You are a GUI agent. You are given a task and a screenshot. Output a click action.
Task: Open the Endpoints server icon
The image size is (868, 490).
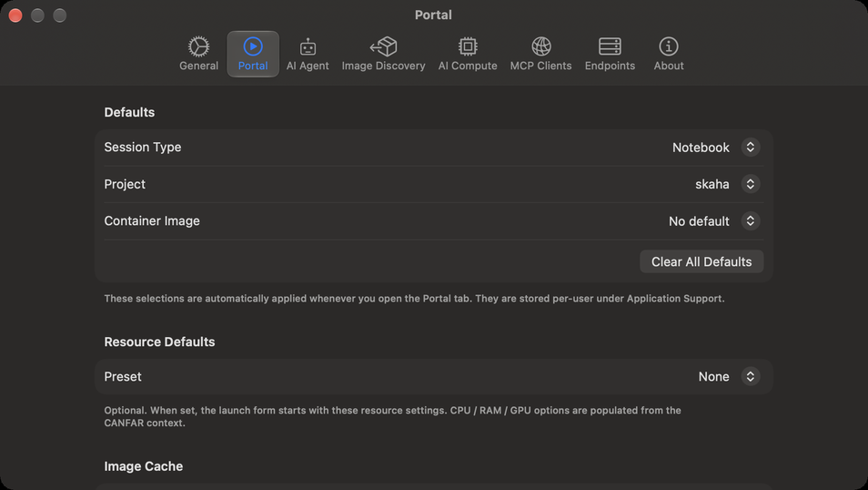tap(610, 46)
